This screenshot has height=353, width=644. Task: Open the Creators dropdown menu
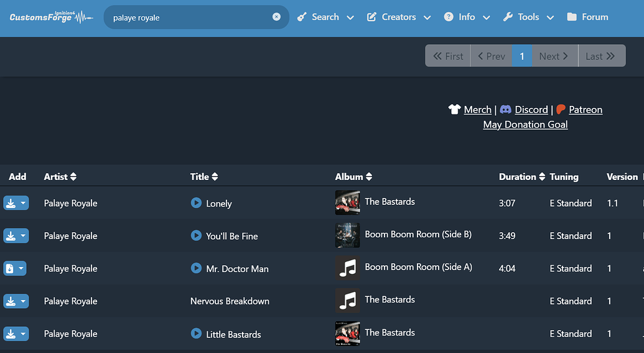399,17
